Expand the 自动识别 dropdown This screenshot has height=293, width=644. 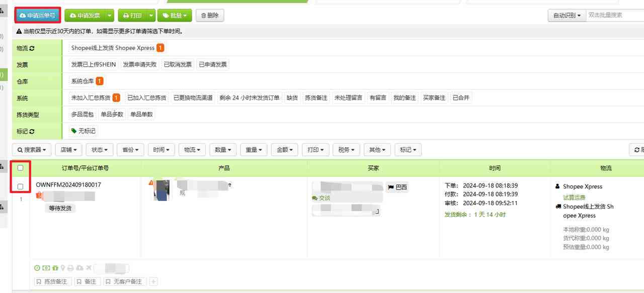566,15
